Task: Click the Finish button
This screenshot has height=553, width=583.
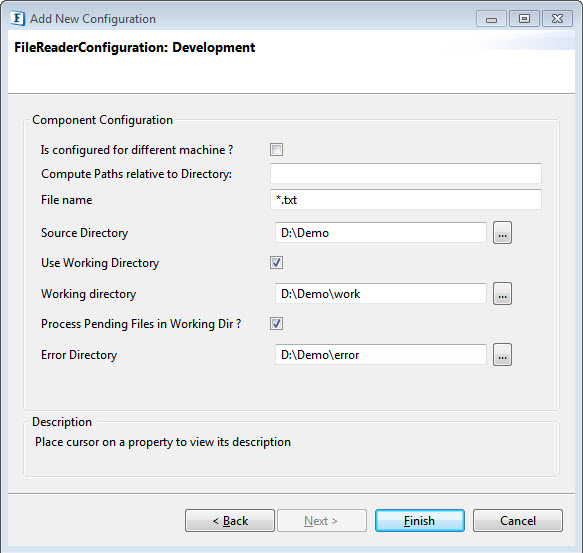Action: click(420, 521)
